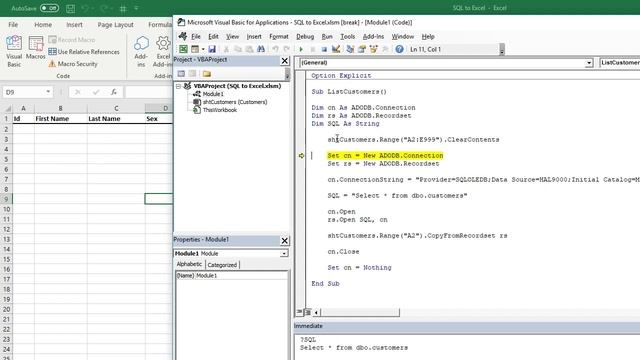640x360 pixels.
Task: Click the code window horizontal scrollbar left arrow
Action: point(316,313)
